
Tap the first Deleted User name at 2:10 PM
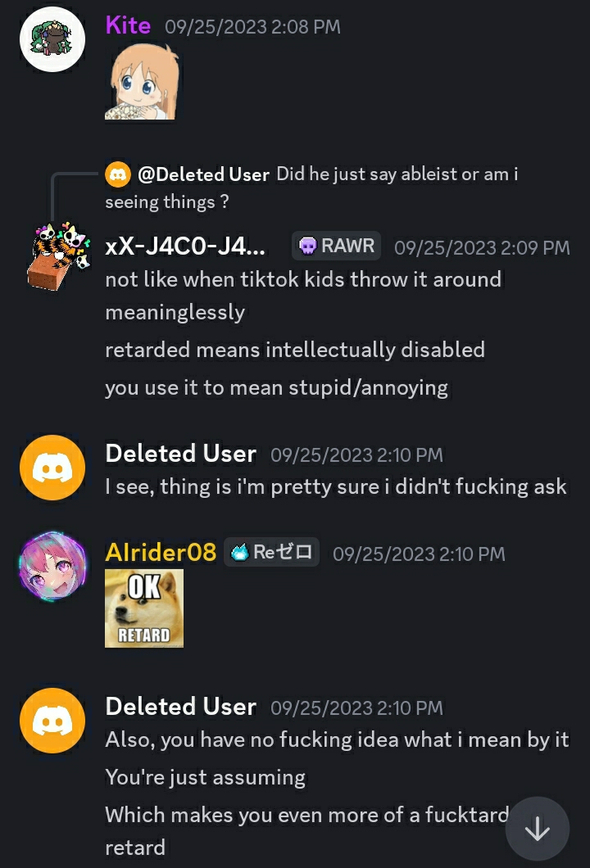click(180, 454)
